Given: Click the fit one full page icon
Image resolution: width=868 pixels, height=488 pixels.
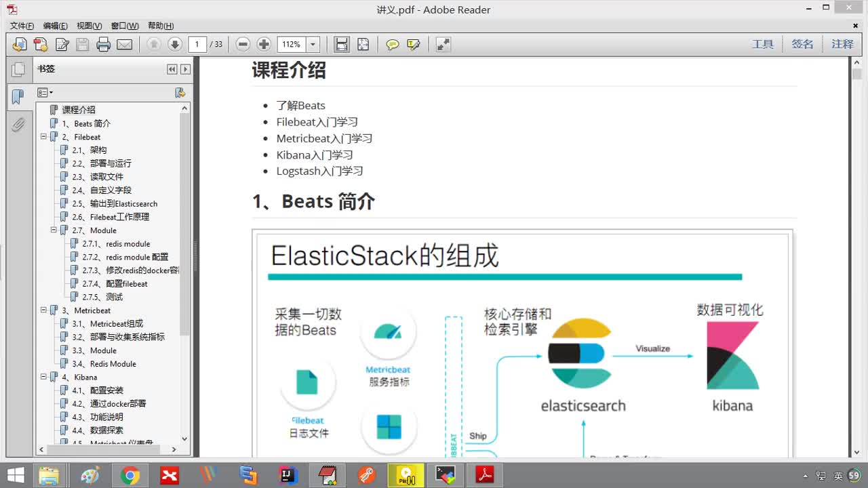Looking at the screenshot, I should tap(363, 45).
